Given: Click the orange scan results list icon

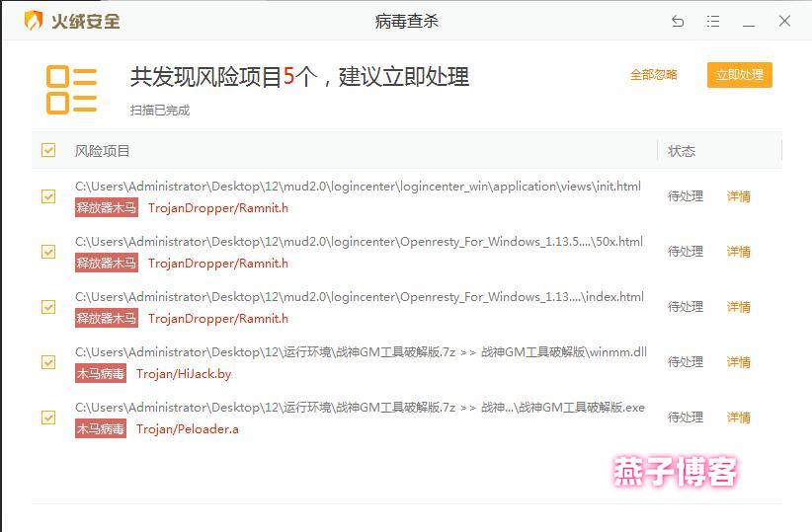Looking at the screenshot, I should (71, 90).
